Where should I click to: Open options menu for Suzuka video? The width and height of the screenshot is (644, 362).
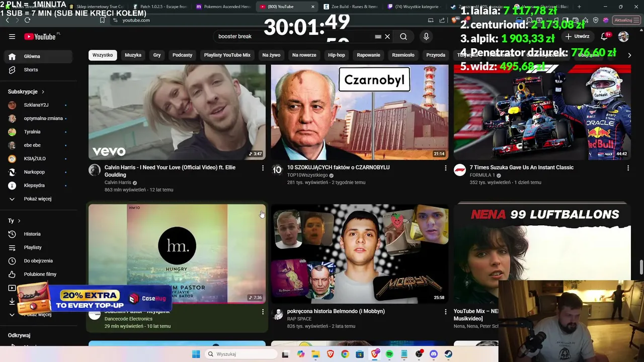pyautogui.click(x=628, y=168)
